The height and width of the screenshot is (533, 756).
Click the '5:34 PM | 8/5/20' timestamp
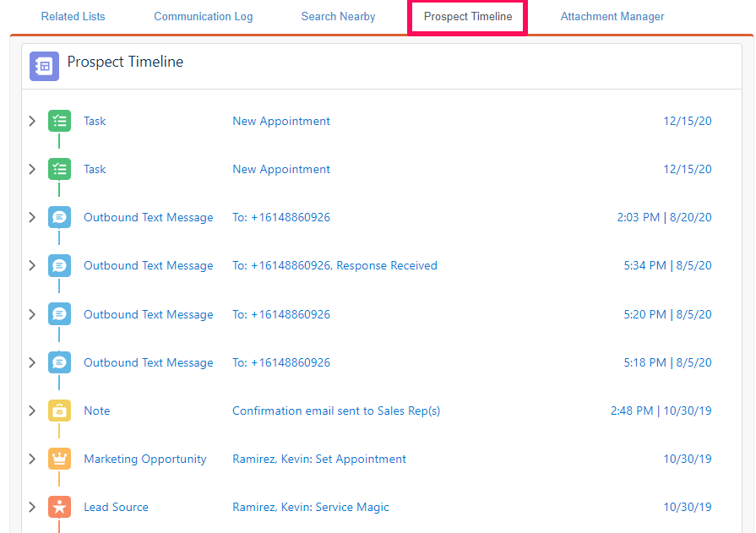click(668, 266)
